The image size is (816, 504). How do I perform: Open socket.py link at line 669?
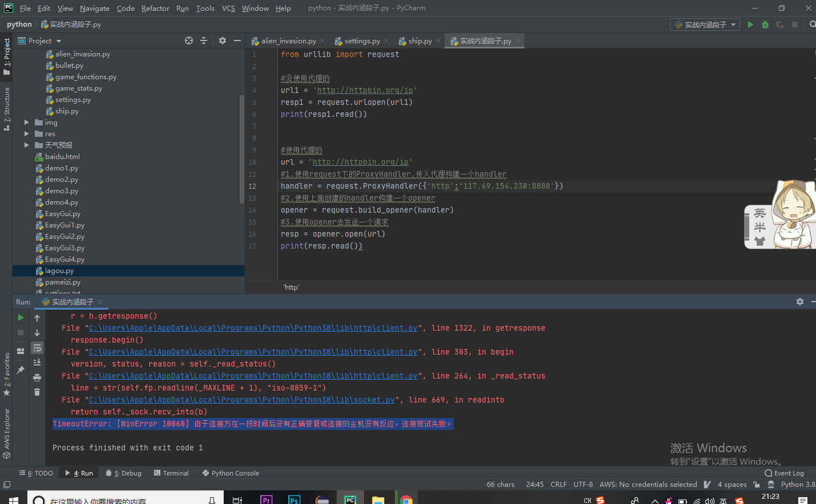(242, 400)
